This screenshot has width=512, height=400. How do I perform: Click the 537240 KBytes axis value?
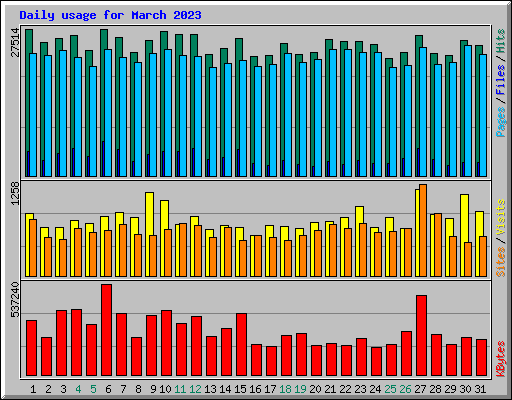click(x=15, y=300)
